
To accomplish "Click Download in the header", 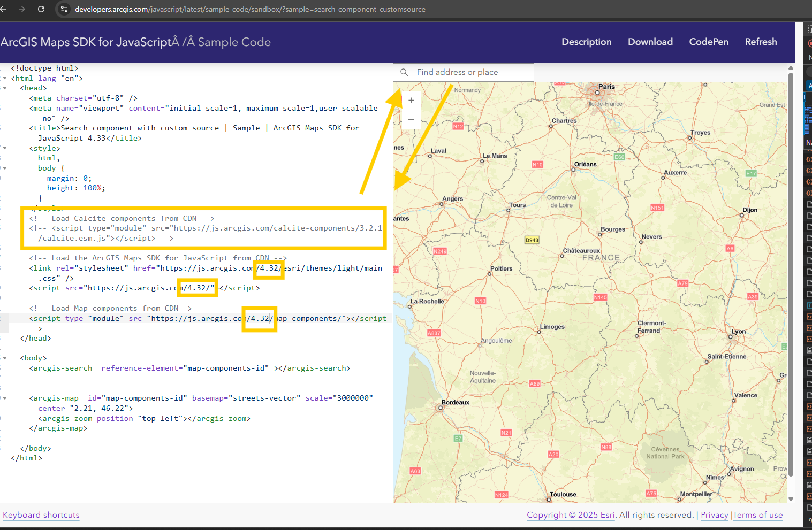I will [x=650, y=42].
